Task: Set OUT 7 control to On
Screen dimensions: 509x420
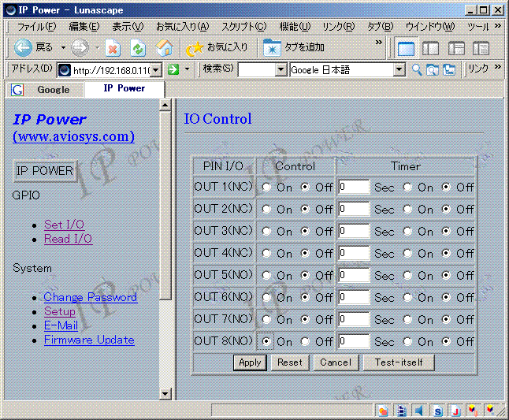Action: point(266,320)
